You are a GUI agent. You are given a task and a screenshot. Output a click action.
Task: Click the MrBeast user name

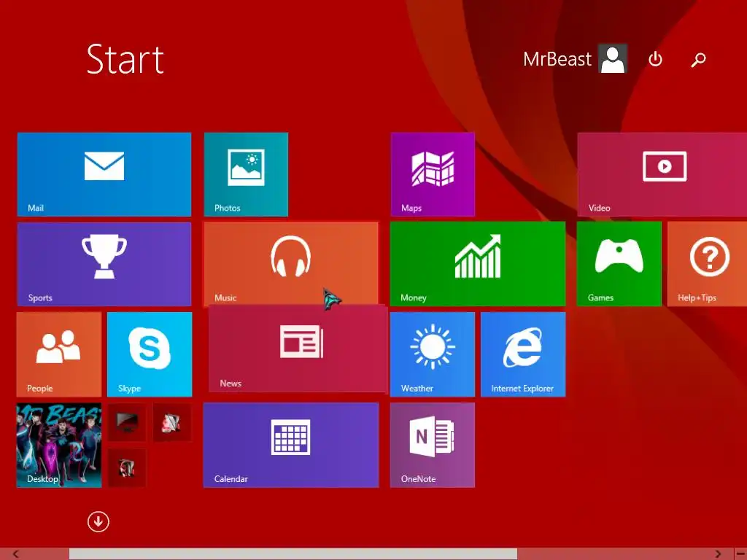[557, 59]
